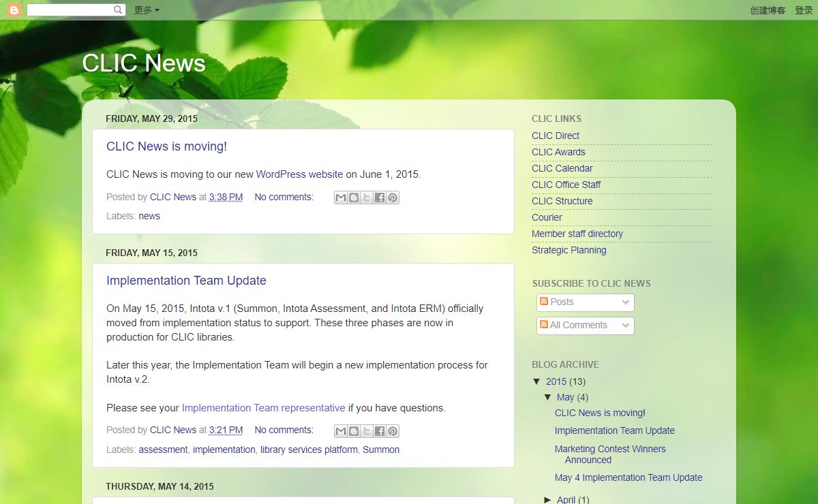BlogThis icon on Implementation Team Update post
Screen dimensions: 818x504
pos(354,430)
